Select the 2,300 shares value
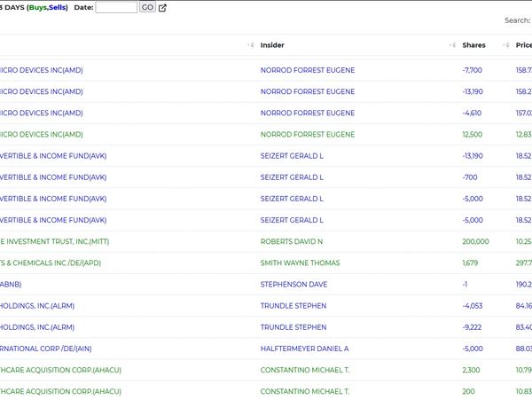This screenshot has width=532, height=400. tap(471, 370)
